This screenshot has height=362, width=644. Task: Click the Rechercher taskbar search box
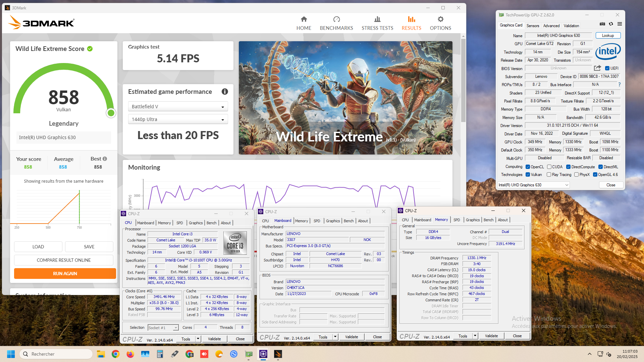click(56, 354)
